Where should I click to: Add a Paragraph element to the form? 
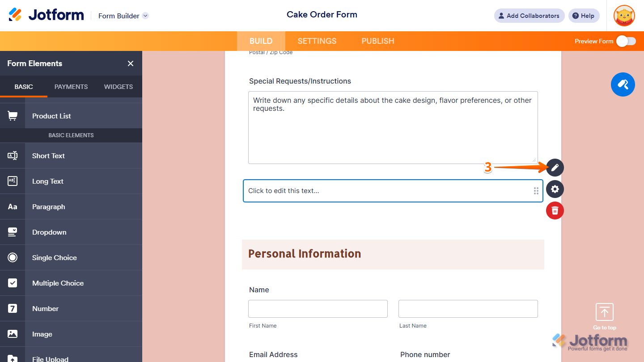49,206
